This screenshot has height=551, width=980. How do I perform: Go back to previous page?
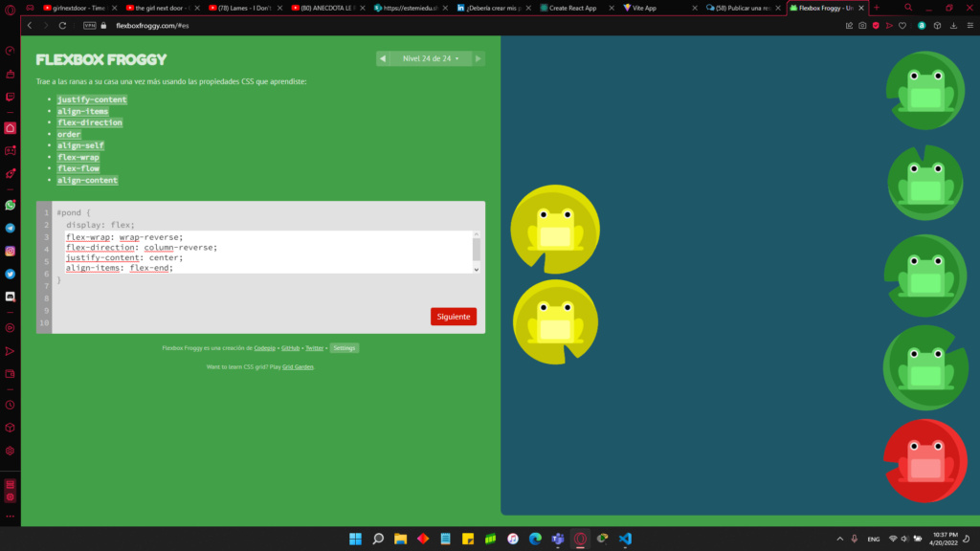[x=30, y=26]
